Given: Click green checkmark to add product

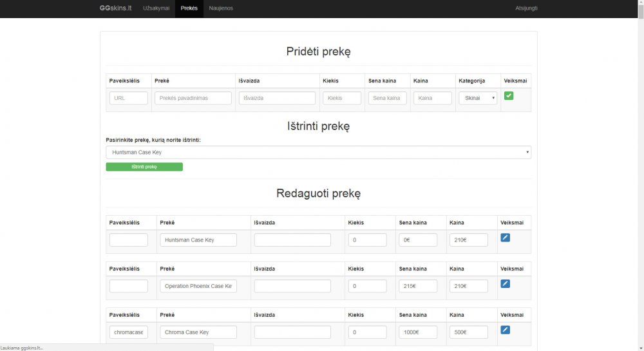Looking at the screenshot, I should (509, 96).
